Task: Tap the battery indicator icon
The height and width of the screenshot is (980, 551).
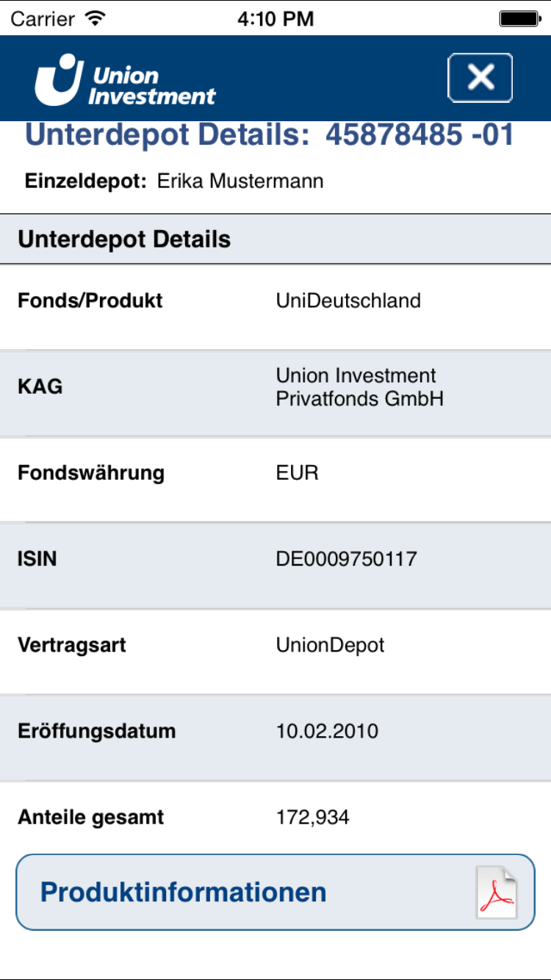Action: coord(519,18)
